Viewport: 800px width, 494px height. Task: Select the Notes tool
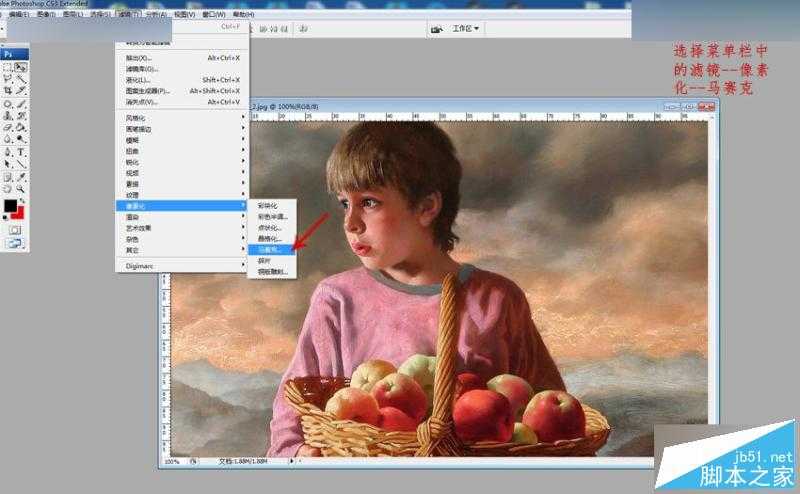pos(8,178)
